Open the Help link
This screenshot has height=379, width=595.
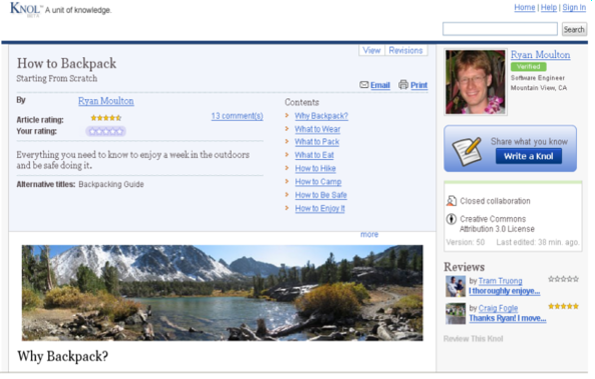pos(548,7)
